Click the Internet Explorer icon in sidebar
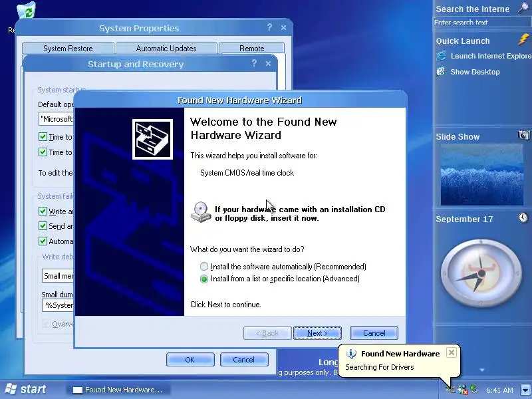 442,56
